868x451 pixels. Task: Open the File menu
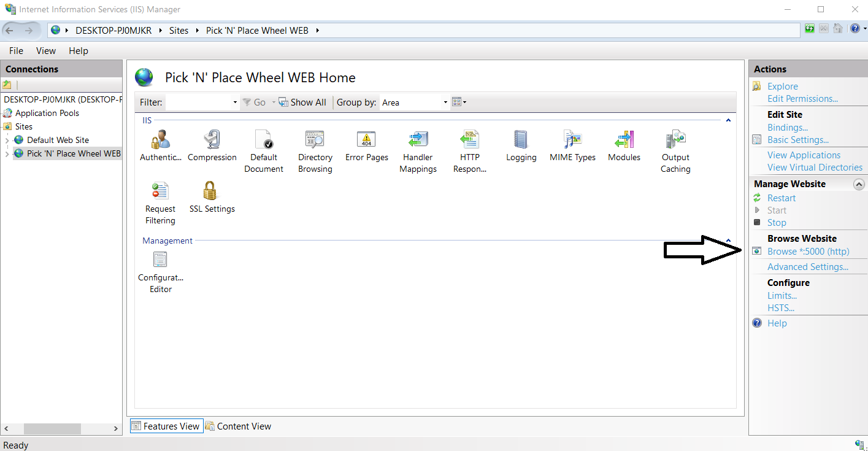coord(16,51)
